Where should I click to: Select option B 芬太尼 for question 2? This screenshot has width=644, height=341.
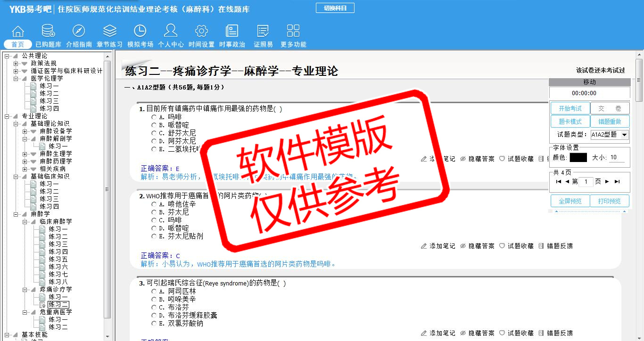[154, 212]
